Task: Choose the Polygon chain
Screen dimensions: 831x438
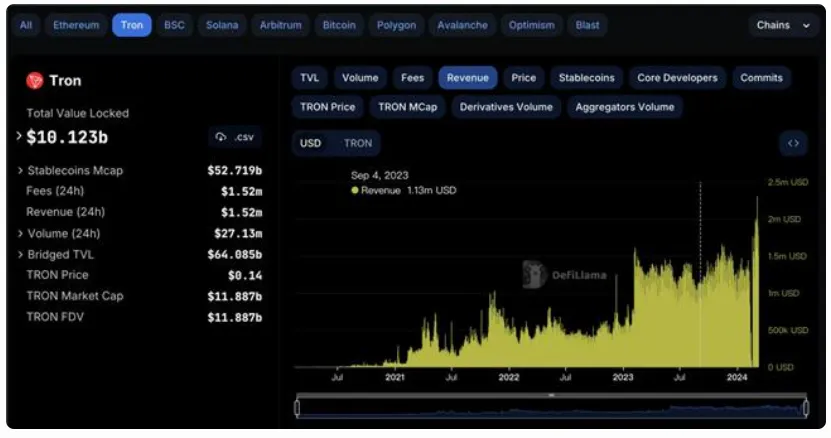Action: 396,25
